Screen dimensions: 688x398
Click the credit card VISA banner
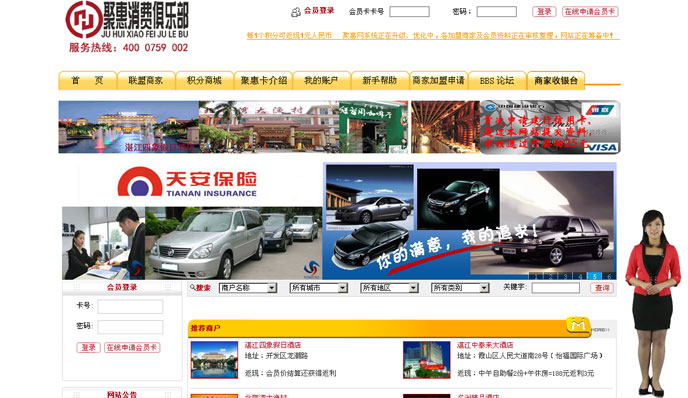(551, 127)
